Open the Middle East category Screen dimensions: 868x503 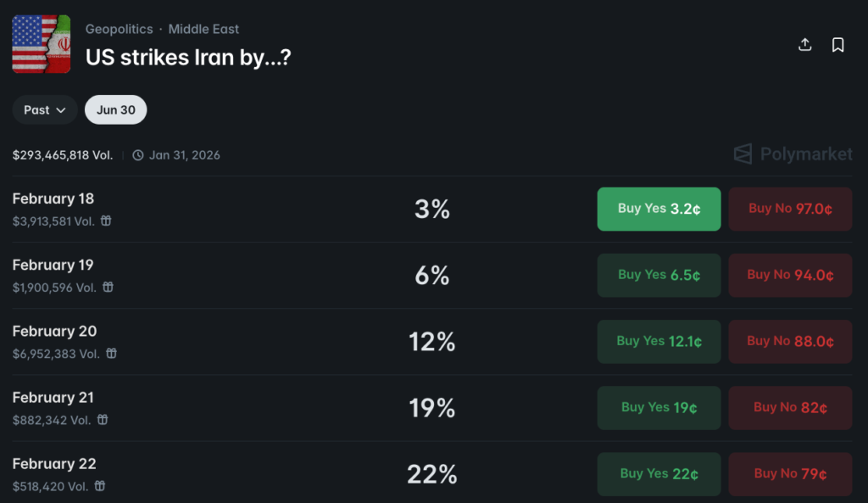(203, 29)
